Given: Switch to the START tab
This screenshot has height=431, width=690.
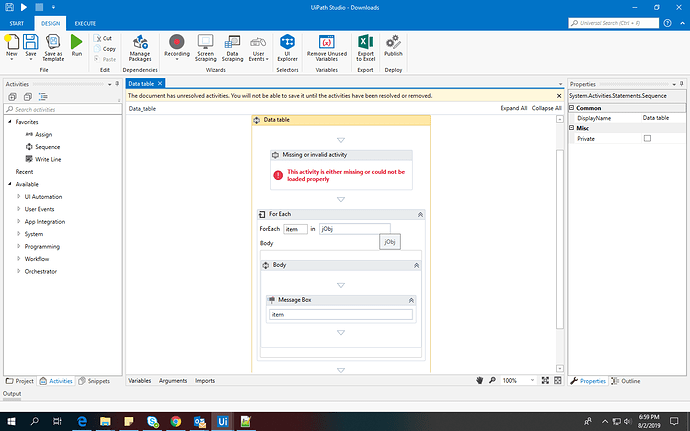Looking at the screenshot, I should 17,23.
